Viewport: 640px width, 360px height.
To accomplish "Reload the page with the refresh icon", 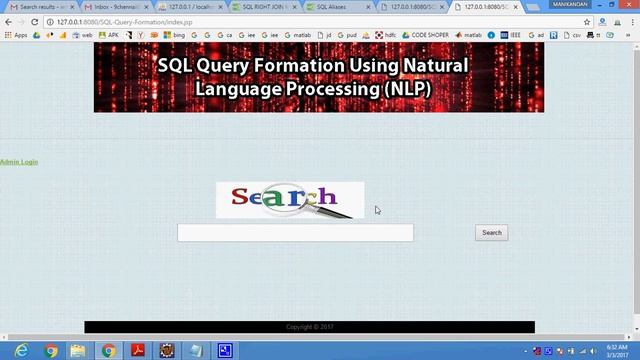I will (x=35, y=22).
